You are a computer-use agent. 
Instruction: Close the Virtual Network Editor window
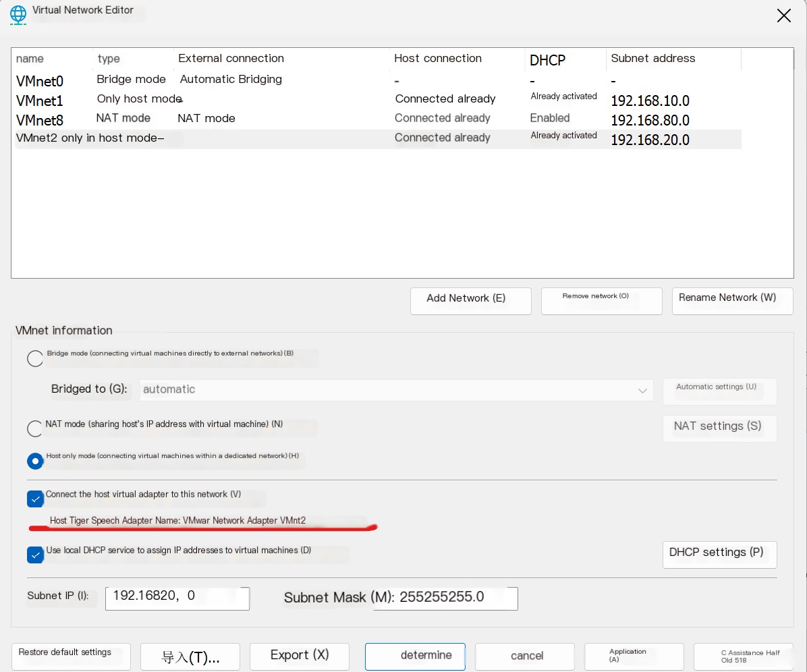point(784,16)
